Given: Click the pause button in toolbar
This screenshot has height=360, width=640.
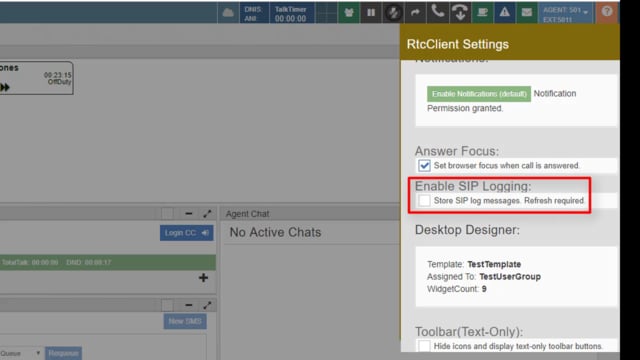Looking at the screenshot, I should (x=371, y=13).
